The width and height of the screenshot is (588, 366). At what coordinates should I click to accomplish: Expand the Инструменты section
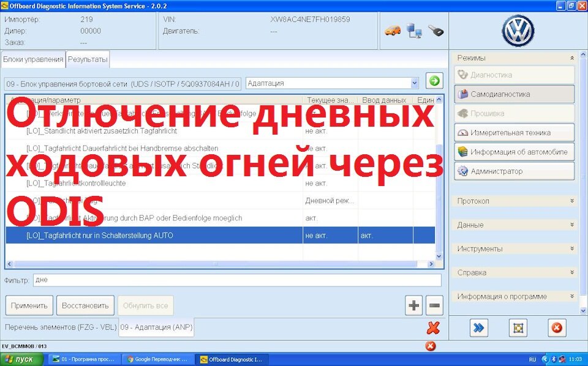[572, 248]
